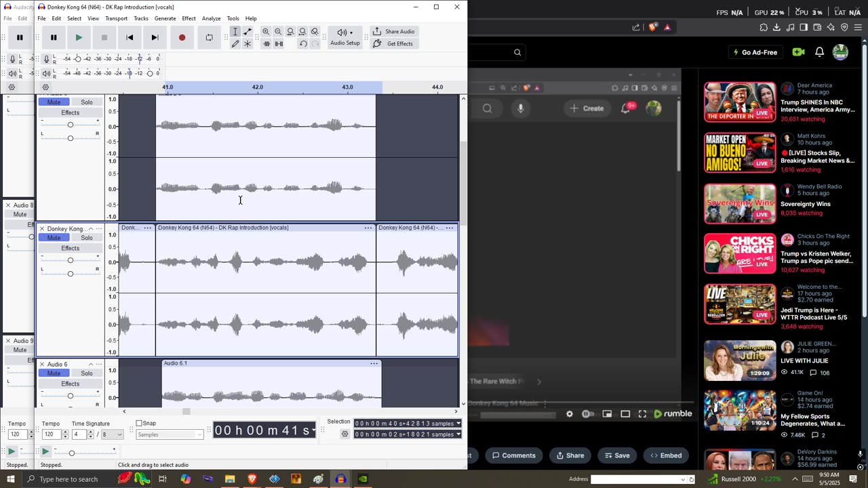
Task: Open the Donkey Kong track's three-dot menu
Action: tap(99, 229)
